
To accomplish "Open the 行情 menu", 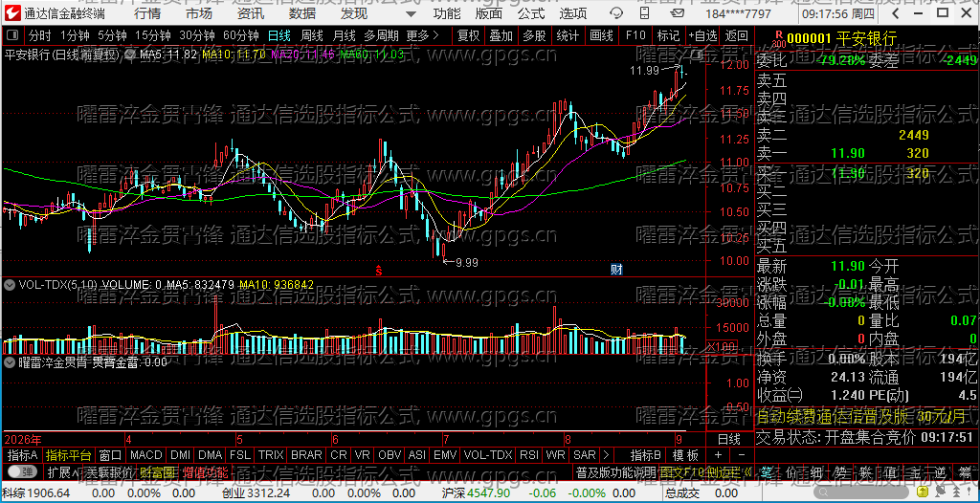I will 146,13.
